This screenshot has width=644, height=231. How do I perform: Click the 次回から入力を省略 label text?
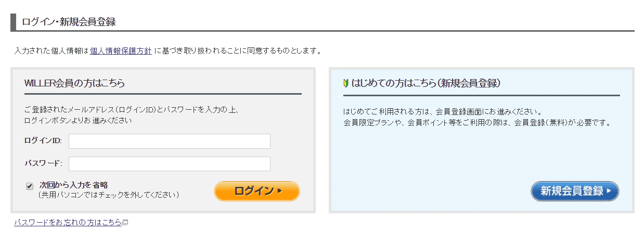coord(73,185)
